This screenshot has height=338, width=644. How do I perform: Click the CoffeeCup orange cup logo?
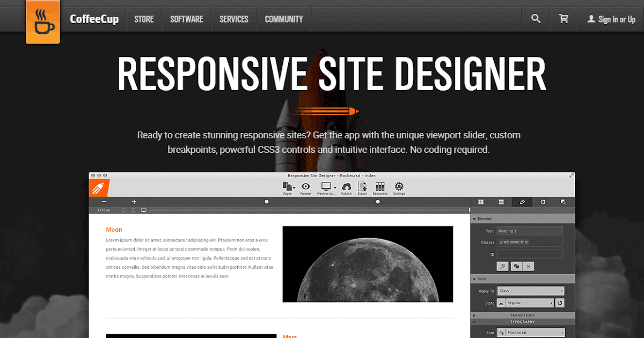[x=43, y=22]
